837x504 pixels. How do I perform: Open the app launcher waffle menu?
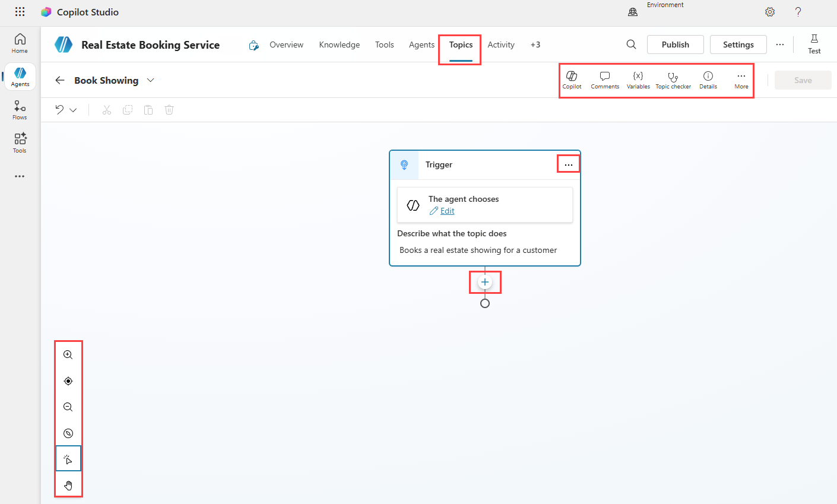20,12
